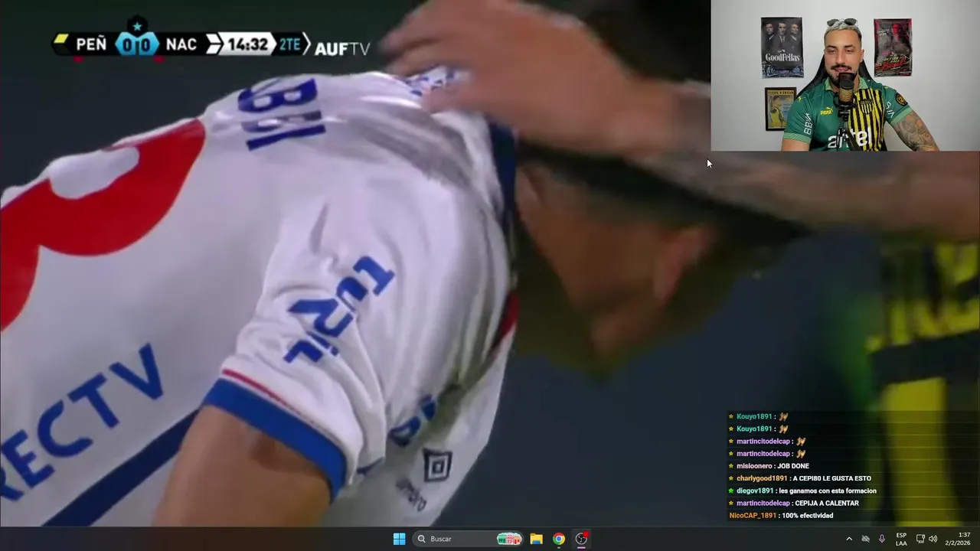980x551 pixels.
Task: Click the streamer webcam overlay
Action: pos(845,76)
